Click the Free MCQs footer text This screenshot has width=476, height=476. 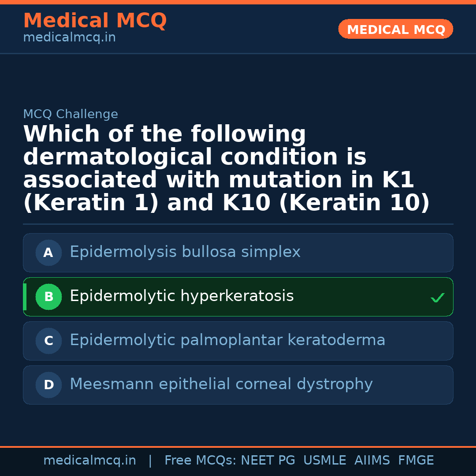[201, 461]
